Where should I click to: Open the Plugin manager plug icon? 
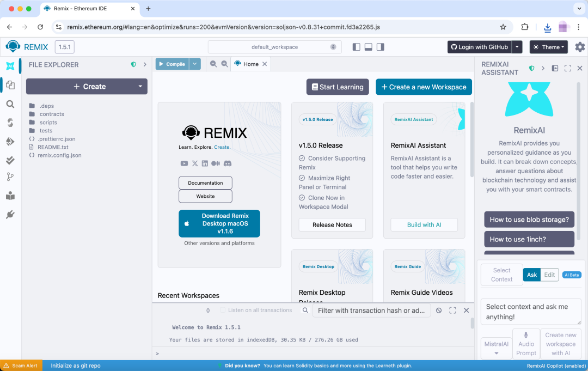point(10,215)
